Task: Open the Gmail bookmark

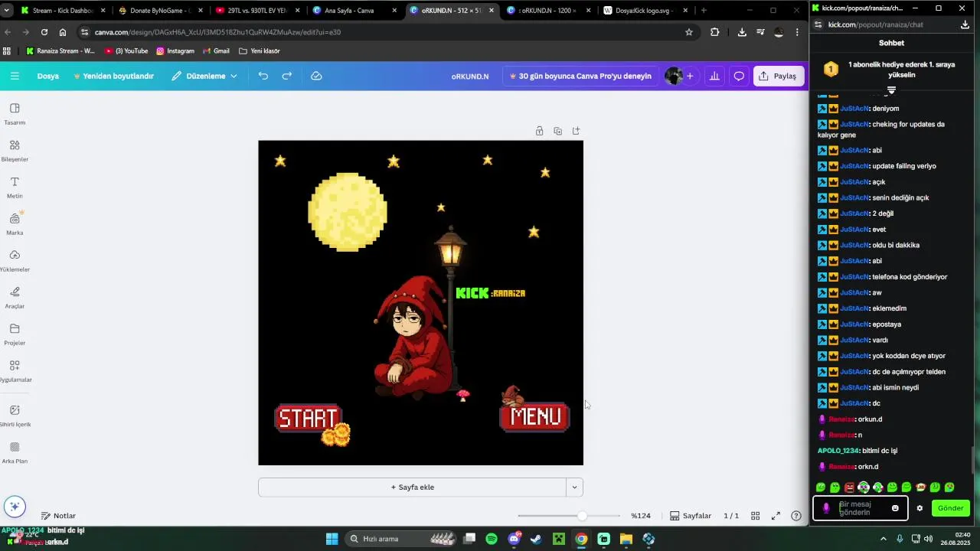Action: pyautogui.click(x=214, y=51)
